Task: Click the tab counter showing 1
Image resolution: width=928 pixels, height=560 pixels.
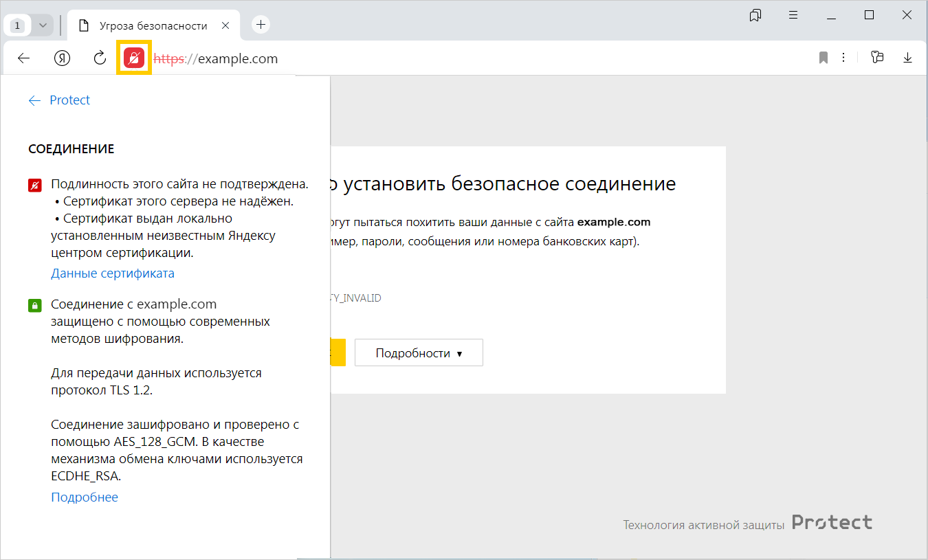Action: [18, 25]
